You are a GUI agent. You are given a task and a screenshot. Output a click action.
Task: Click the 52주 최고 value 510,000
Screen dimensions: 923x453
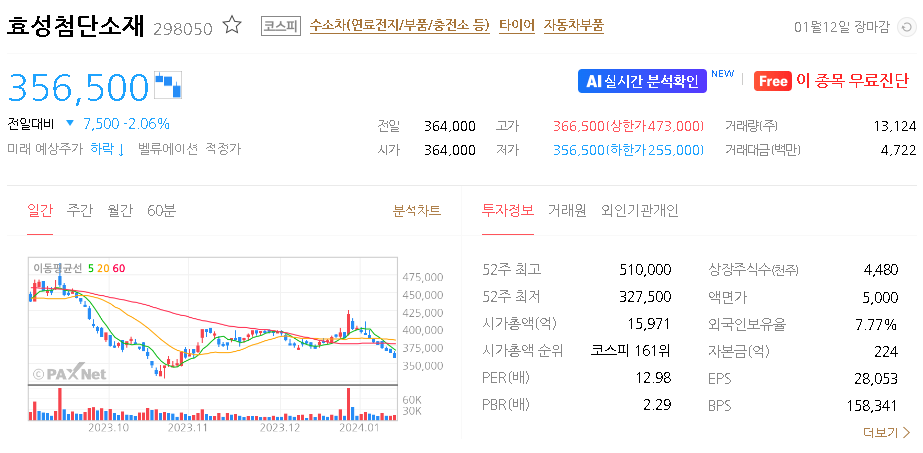click(645, 269)
